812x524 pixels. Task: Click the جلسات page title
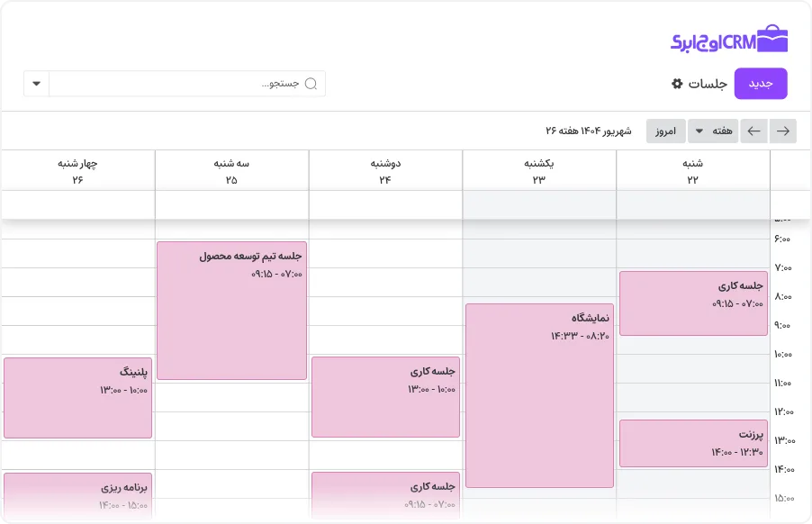(708, 84)
